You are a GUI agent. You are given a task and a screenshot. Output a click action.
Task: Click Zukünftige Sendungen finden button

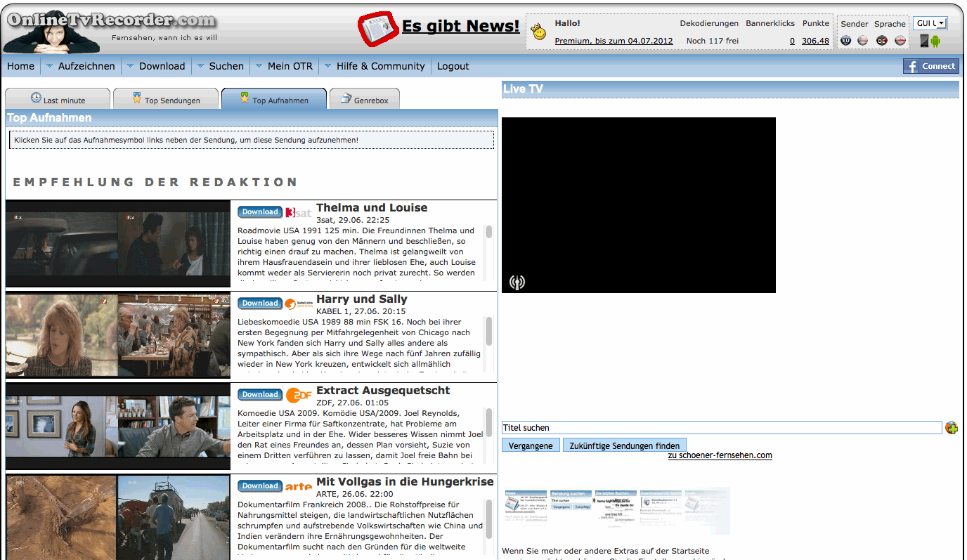click(x=625, y=445)
